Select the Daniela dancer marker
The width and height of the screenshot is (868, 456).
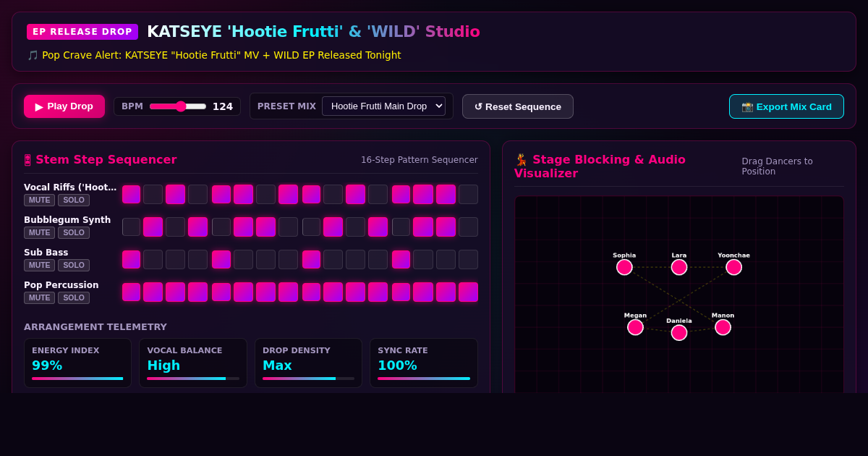pos(679,332)
